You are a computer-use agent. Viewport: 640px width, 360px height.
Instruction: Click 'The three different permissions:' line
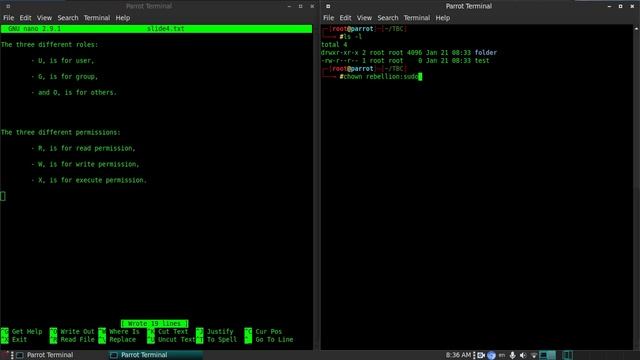coord(61,132)
